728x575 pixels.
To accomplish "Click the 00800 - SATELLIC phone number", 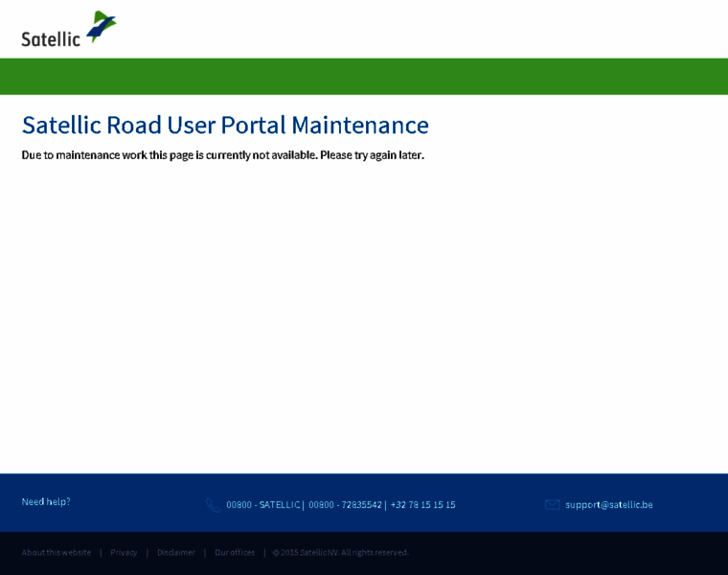I will pos(263,505).
